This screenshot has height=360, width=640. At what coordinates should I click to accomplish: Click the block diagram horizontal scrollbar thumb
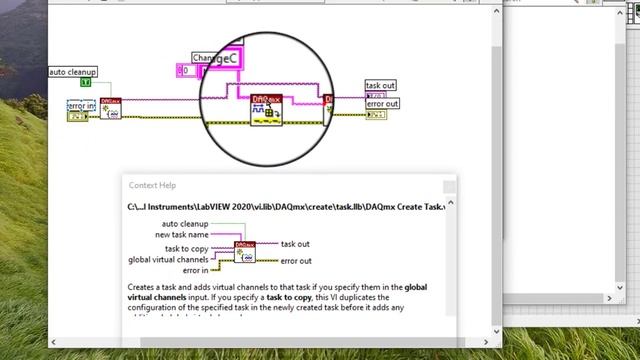[x=302, y=342]
